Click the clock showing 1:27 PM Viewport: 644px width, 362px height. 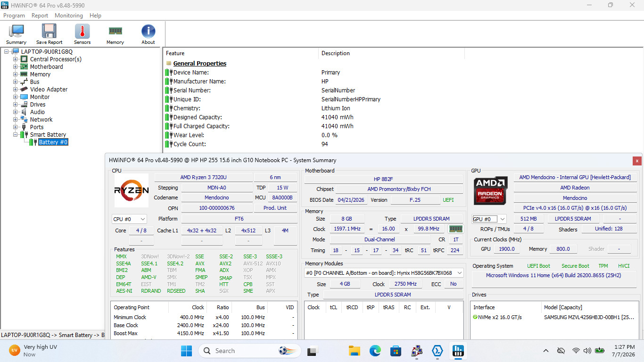[x=625, y=346]
